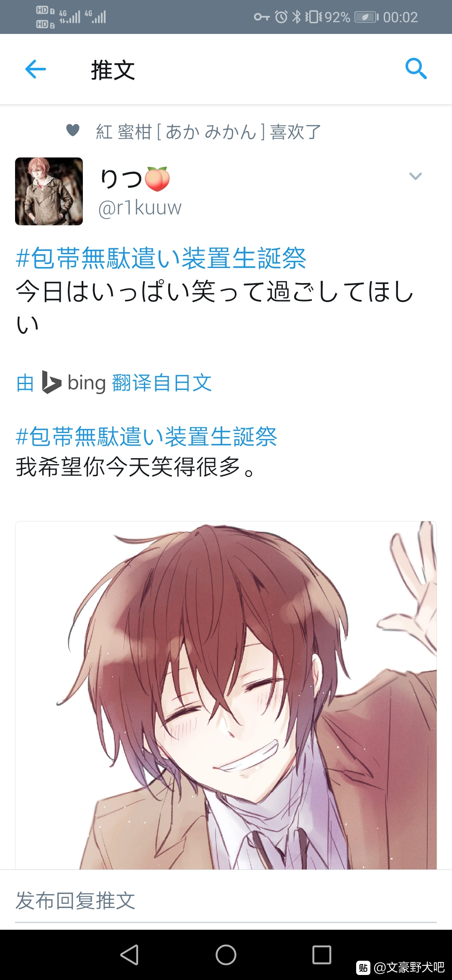
Task: Open search with magnifier icon
Action: 416,69
